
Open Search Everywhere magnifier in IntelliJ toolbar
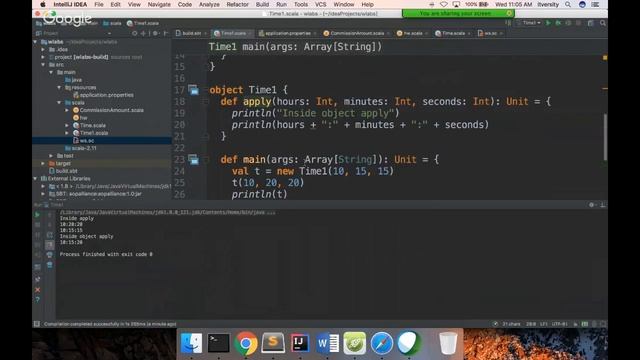(603, 23)
